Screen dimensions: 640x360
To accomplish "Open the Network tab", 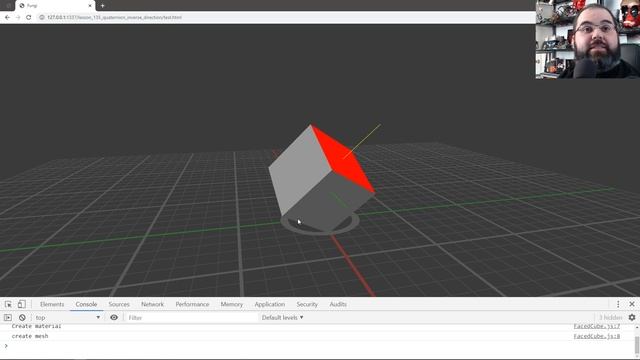I will [x=152, y=304].
